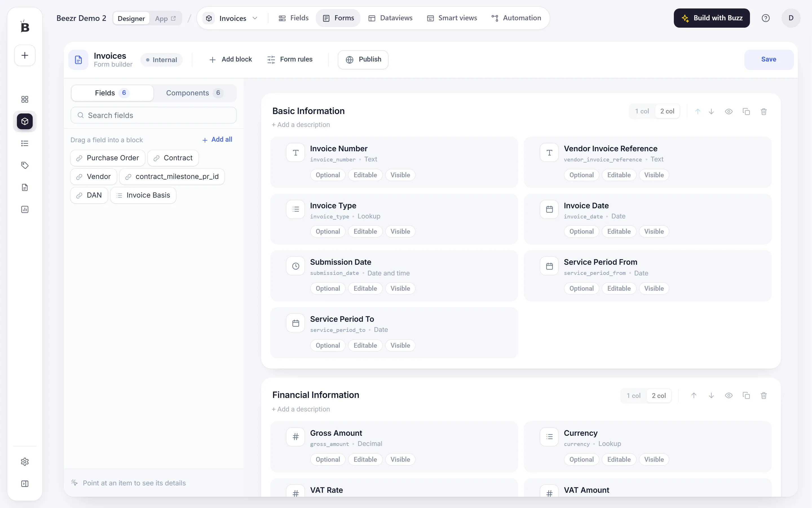Viewport: 812px width, 508px height.
Task: Open the Dataviews tab
Action: coord(390,18)
